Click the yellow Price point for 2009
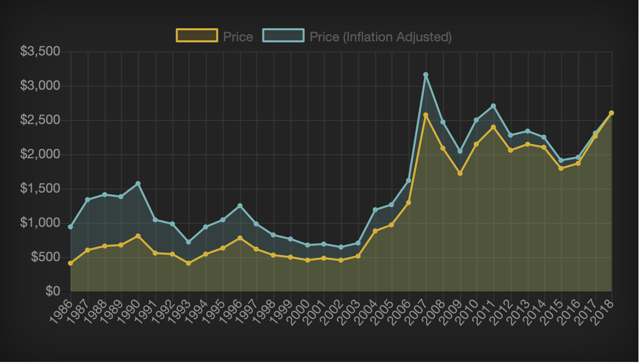Viewport: 642px width, 364px height. coord(460,173)
